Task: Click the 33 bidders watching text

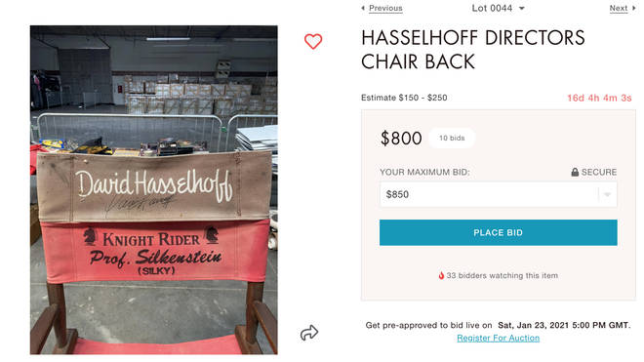Action: [x=502, y=275]
